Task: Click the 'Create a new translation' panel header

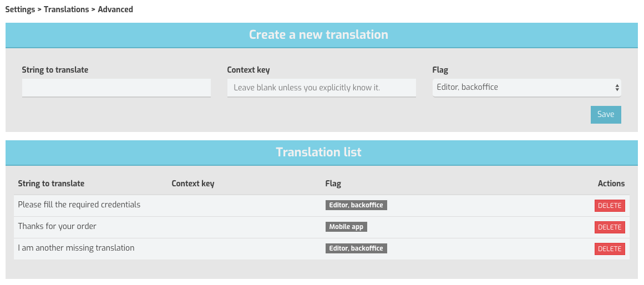Action: coord(318,35)
